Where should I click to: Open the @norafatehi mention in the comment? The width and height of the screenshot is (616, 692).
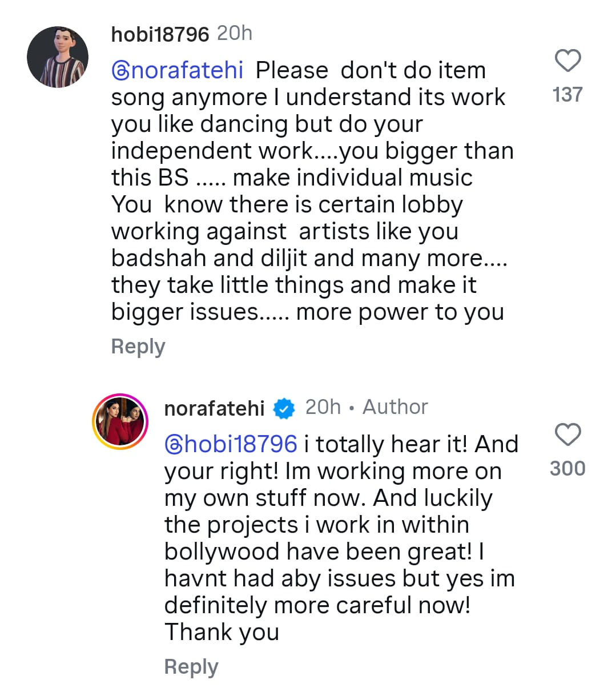[177, 69]
